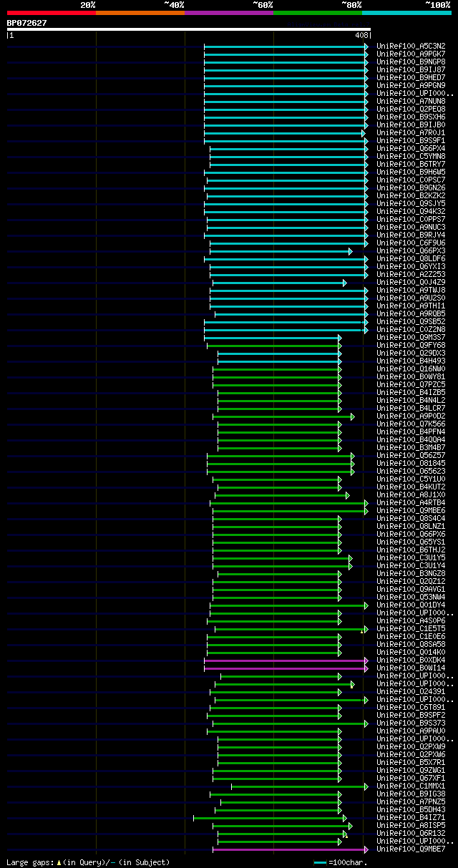Viewport: 458px width, 868px height.
Task: Open the UniRef100_Q56Z57 hit
Action: coord(411,455)
